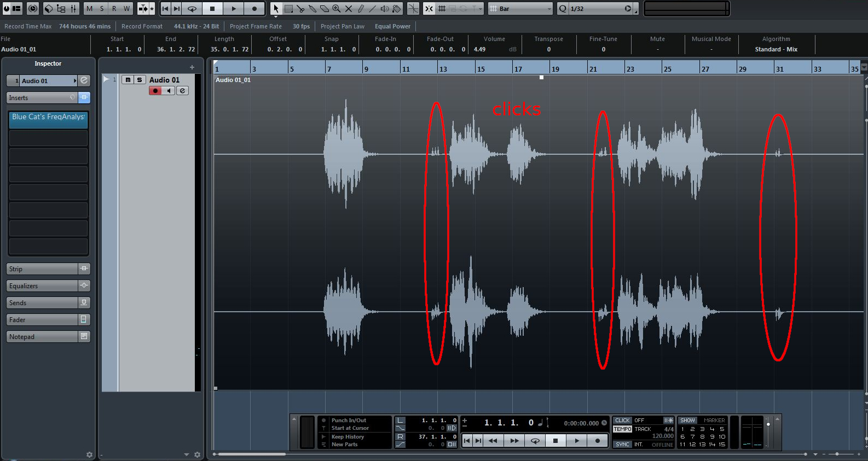Click the SHOW markers button
This screenshot has height=461, width=868.
688,421
